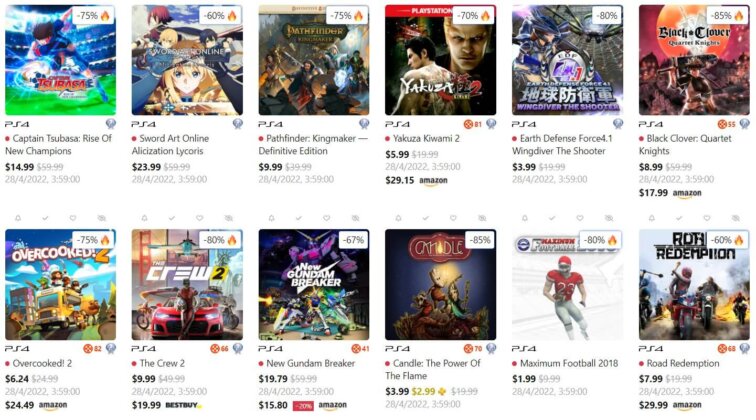Hide Road Redemption using the crossed-eye icon
The width and height of the screenshot is (756, 420).
click(x=735, y=218)
